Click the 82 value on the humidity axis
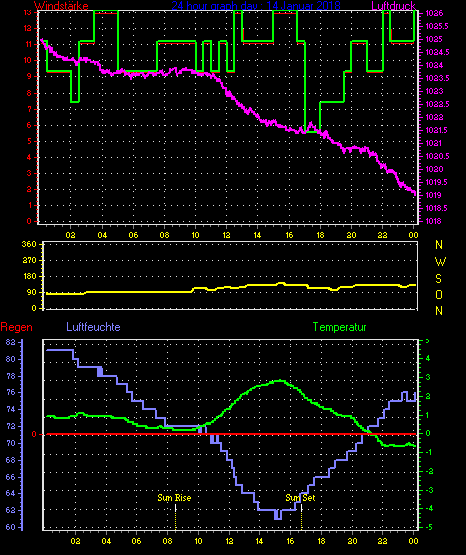The image size is (466, 555). click(11, 342)
